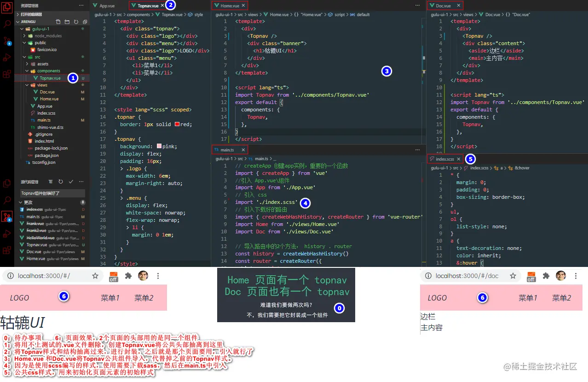Open Extensions icon beside the changes list
This screenshot has height=382, width=588.
(x=7, y=250)
